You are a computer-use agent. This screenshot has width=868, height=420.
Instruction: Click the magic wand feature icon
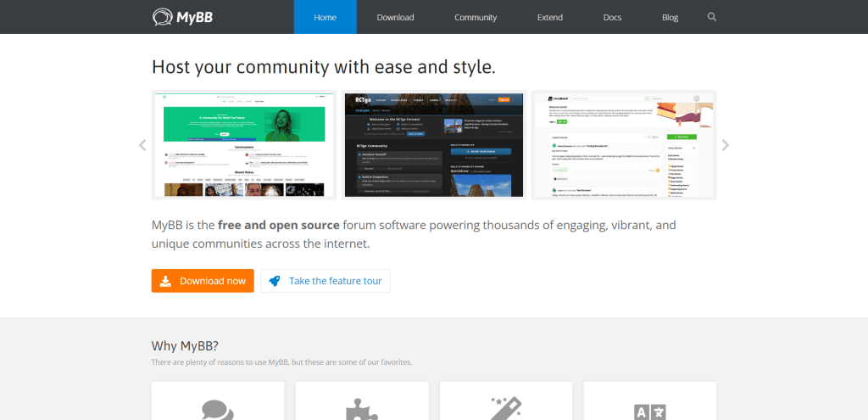click(x=506, y=409)
